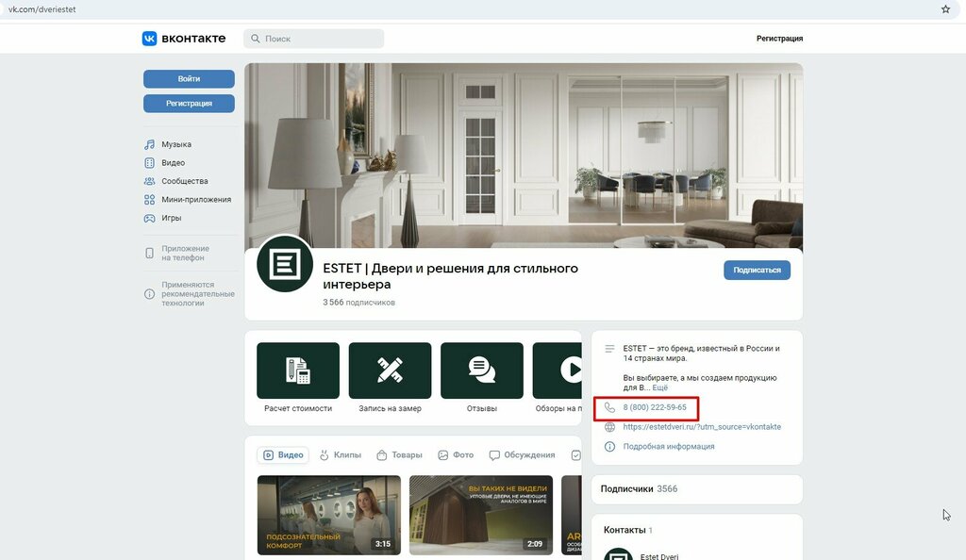Click the sidebar Регистрация button
966x560 pixels.
[189, 104]
